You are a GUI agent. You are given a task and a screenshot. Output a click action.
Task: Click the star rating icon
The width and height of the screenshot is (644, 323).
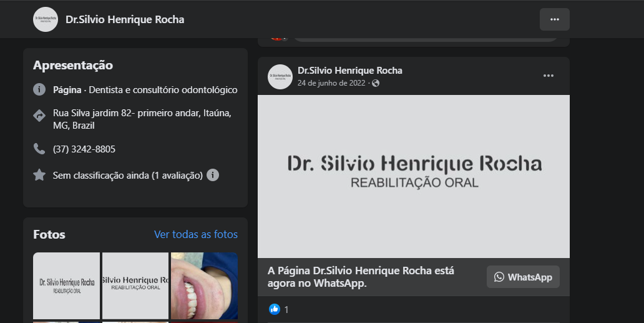pyautogui.click(x=39, y=175)
